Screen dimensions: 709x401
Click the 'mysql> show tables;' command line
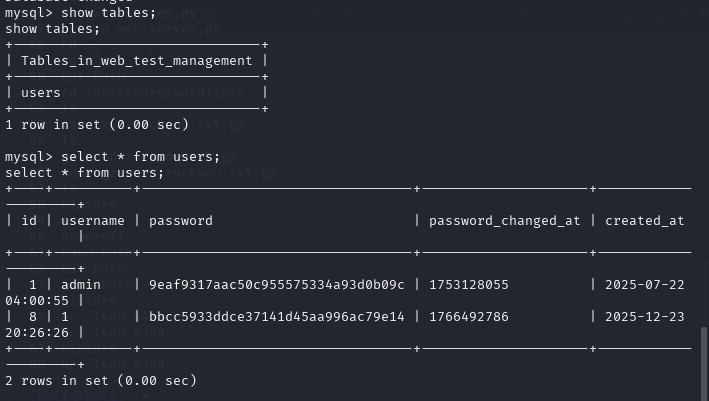tap(80, 13)
